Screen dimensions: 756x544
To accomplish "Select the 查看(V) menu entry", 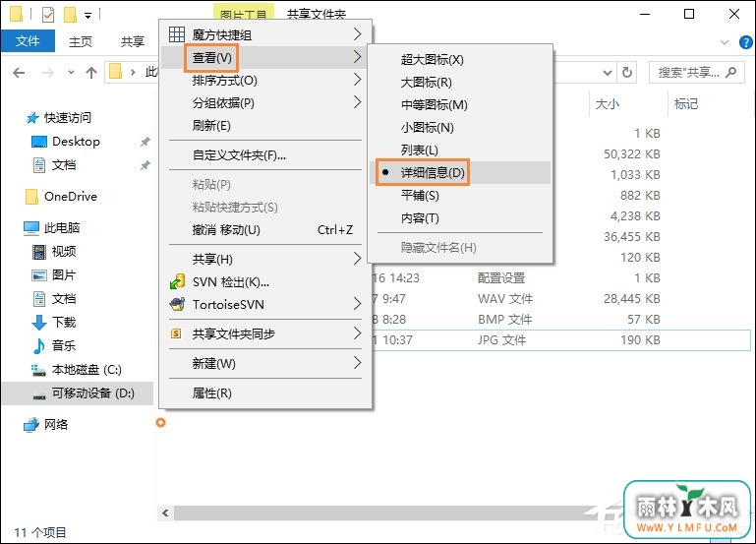I will pyautogui.click(x=265, y=57).
